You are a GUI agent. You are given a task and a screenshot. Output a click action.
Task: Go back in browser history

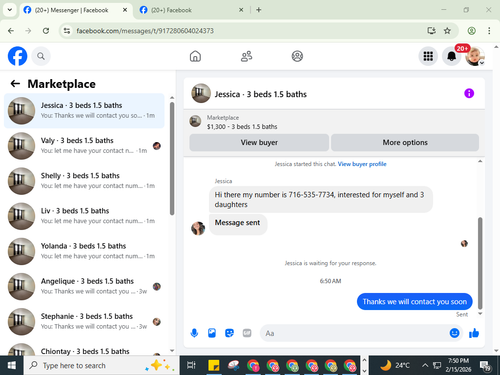pyautogui.click(x=11, y=31)
